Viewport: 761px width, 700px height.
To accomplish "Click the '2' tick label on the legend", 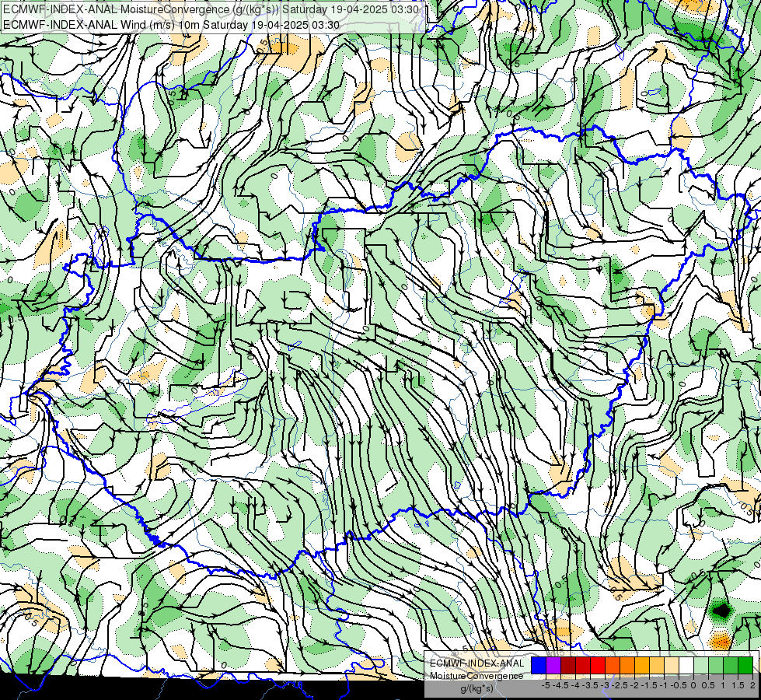I will pos(752,685).
